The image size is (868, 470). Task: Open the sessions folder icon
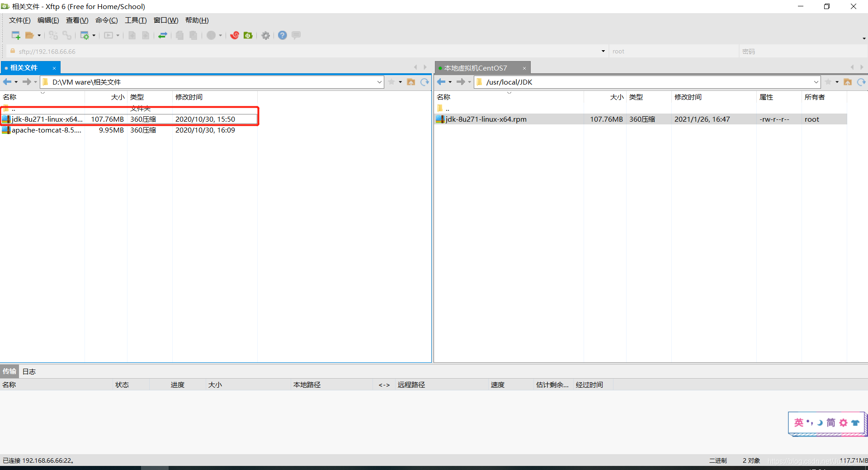[x=30, y=35]
